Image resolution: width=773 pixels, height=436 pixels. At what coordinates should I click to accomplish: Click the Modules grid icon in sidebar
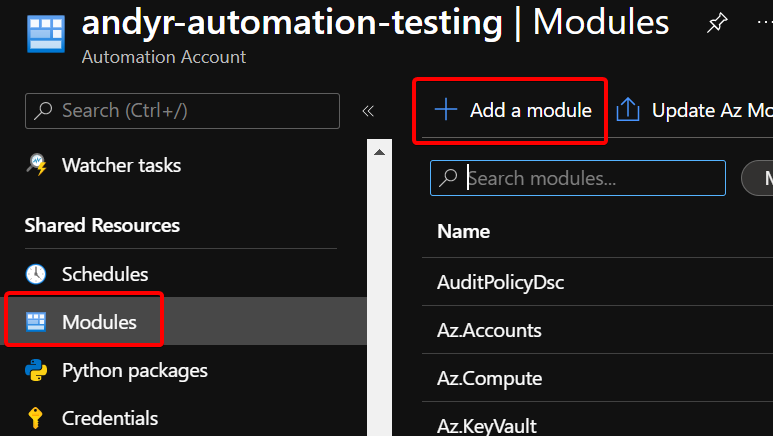click(36, 322)
